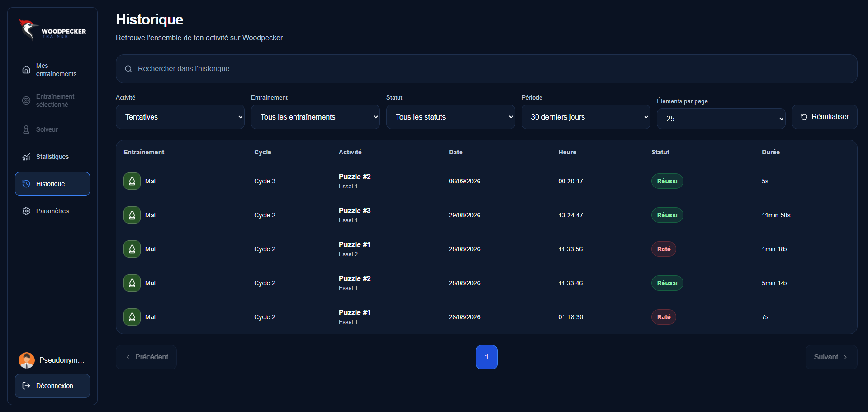The height and width of the screenshot is (412, 868).
Task: Focus the Rechercher dans l'historique search field
Action: pos(487,69)
